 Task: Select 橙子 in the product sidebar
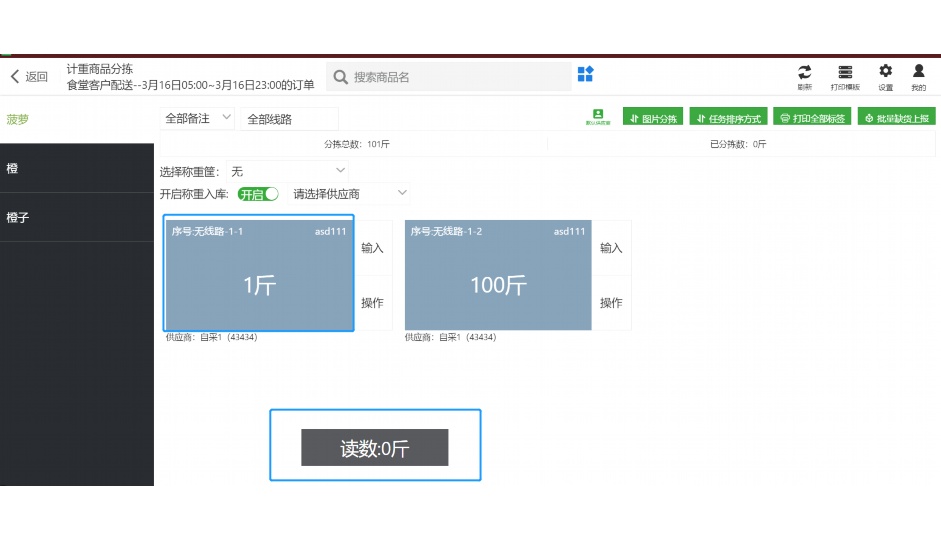tap(77, 217)
